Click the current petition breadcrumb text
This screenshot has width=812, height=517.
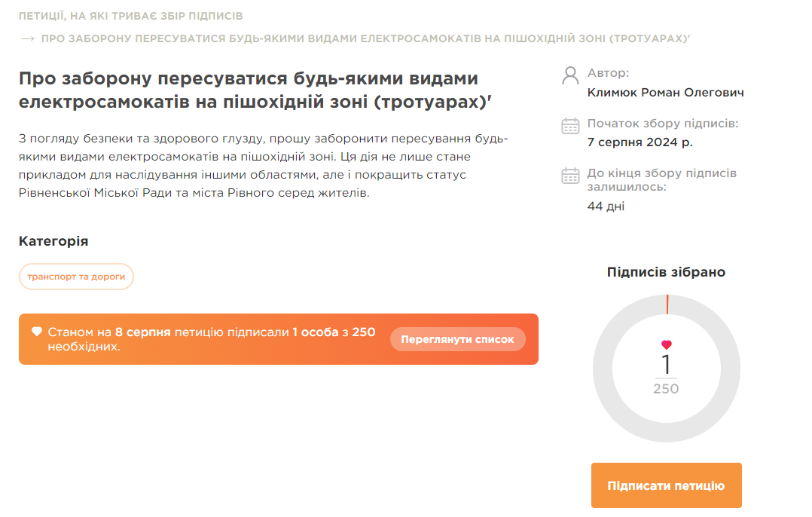[x=365, y=38]
